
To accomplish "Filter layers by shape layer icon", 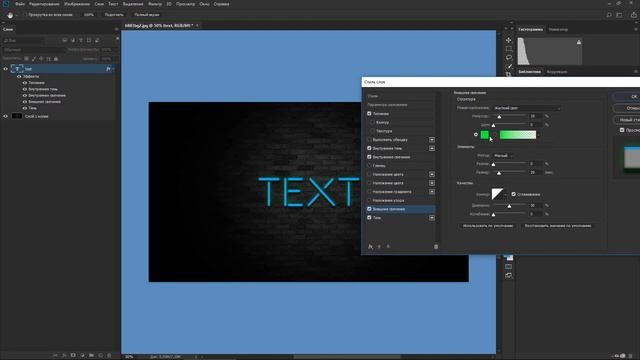I will coord(89,40).
